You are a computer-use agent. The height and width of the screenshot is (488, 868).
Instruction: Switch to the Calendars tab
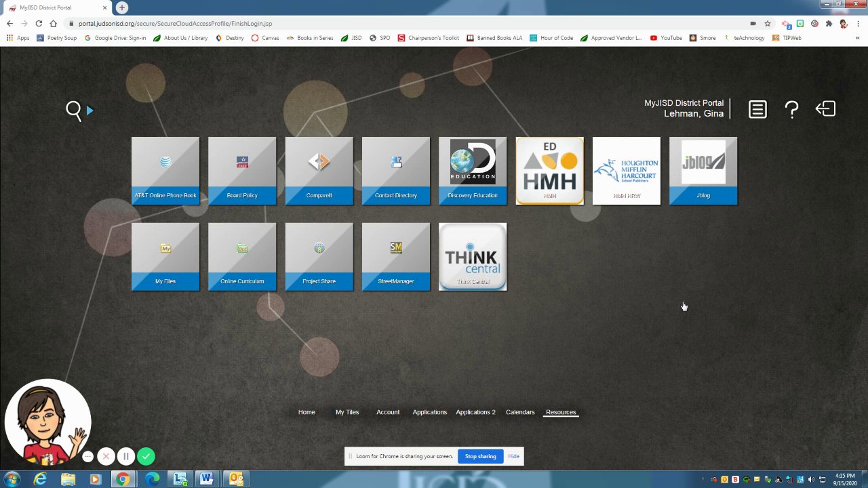tap(520, 412)
